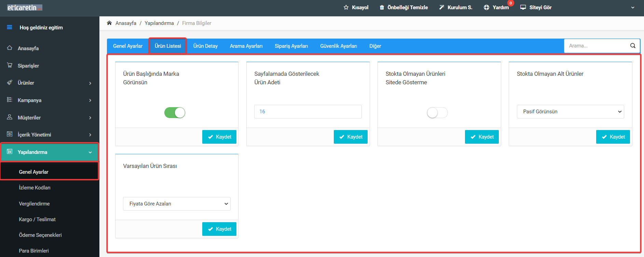Image resolution: width=644 pixels, height=257 pixels.
Task: Expand the Ürünler sidebar submenu chevron
Action: pyautogui.click(x=90, y=83)
